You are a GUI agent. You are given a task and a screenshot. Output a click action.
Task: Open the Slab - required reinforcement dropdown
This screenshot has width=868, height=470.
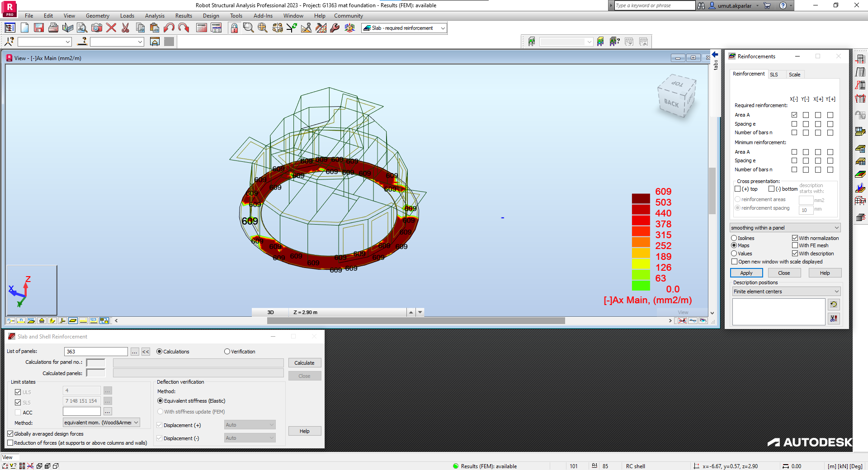point(443,28)
